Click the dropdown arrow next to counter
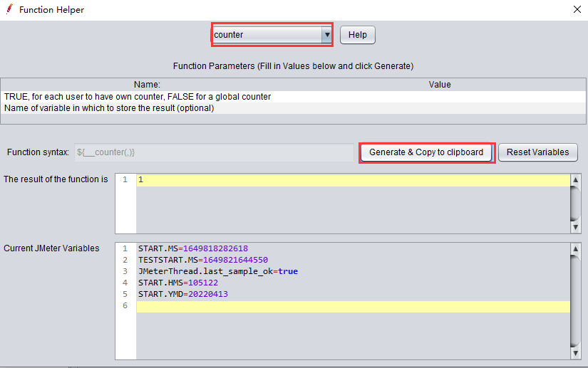 tap(326, 35)
